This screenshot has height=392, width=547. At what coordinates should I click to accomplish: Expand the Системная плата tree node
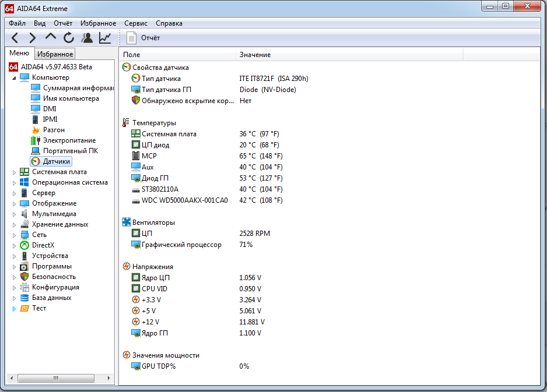click(x=15, y=172)
